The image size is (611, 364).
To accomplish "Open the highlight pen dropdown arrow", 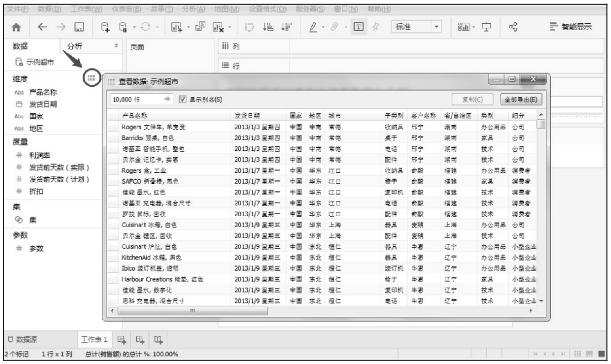I will tap(323, 27).
